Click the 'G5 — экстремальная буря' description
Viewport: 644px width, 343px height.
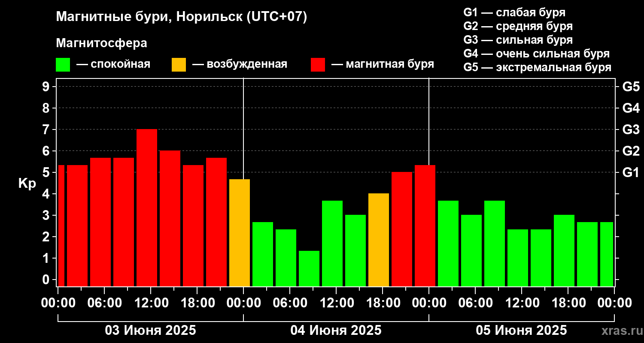click(x=537, y=67)
